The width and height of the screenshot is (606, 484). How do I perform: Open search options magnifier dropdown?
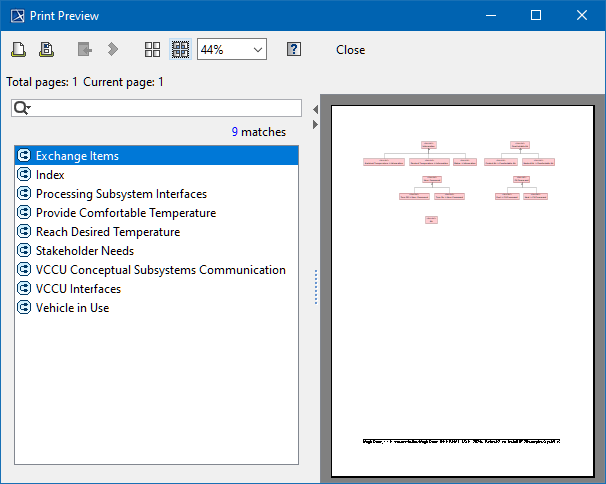tap(22, 108)
